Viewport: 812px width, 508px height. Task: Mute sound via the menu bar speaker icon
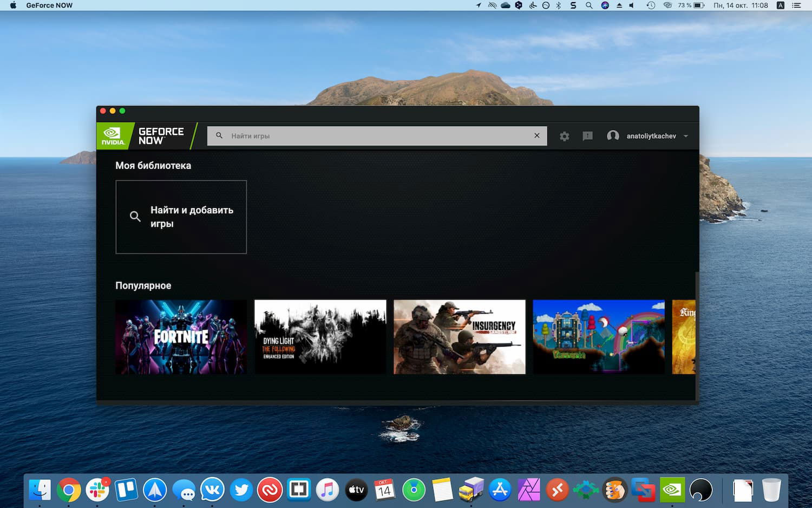click(630, 5)
